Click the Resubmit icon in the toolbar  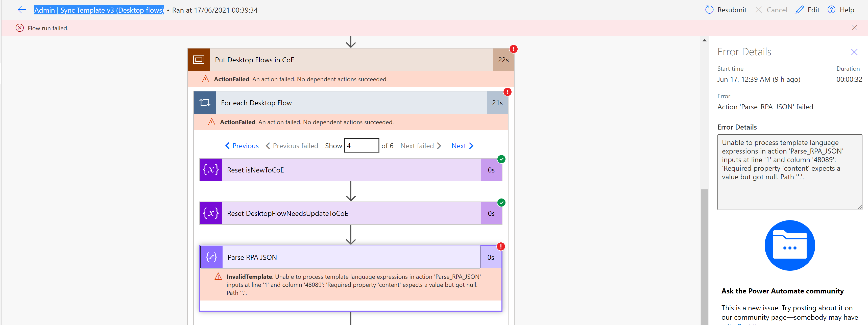710,10
